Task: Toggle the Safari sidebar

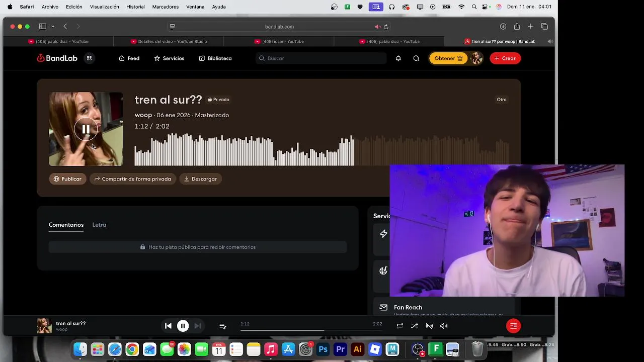Action: [x=43, y=27]
